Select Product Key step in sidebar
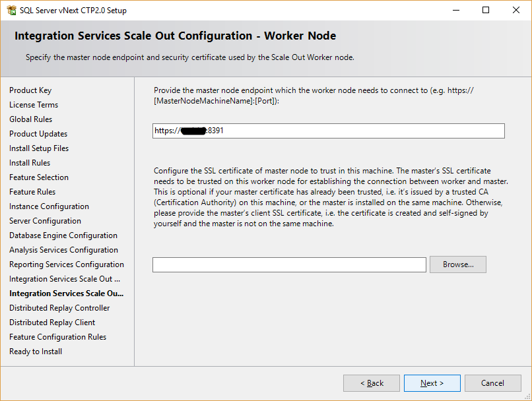 (x=30, y=90)
